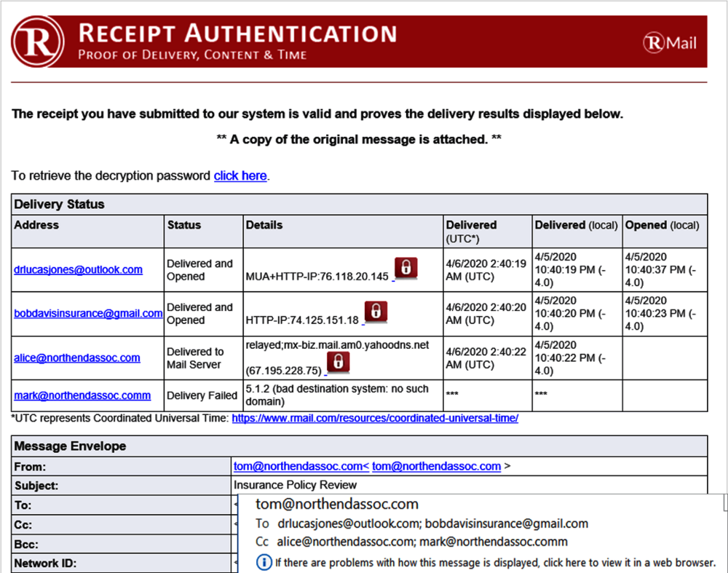Click the 'click here' decryption password link

coord(240,175)
